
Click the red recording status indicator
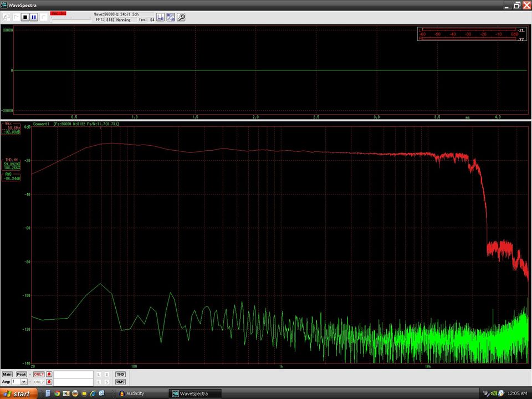[58, 13]
